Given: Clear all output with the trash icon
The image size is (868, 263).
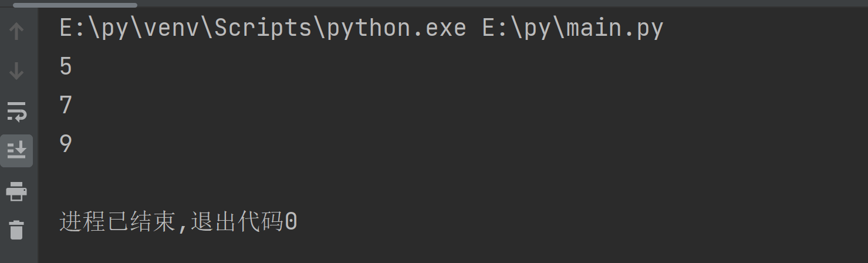Looking at the screenshot, I should click(x=16, y=230).
